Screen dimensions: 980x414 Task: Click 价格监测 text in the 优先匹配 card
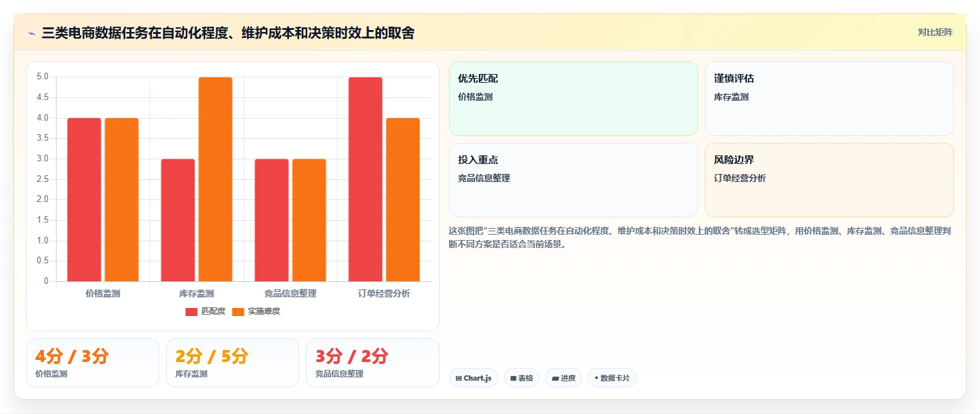pyautogui.click(x=475, y=97)
